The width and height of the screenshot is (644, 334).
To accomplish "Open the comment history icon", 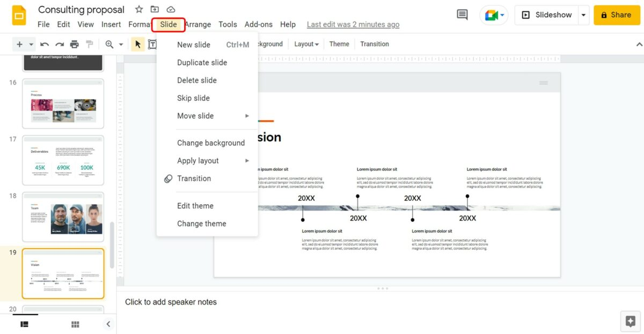I will 462,15.
